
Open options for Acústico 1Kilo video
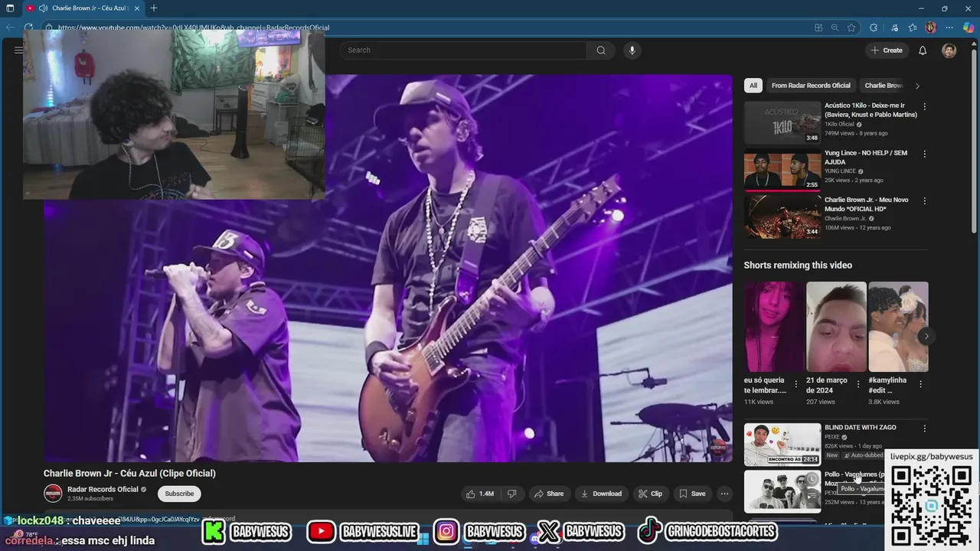924,106
